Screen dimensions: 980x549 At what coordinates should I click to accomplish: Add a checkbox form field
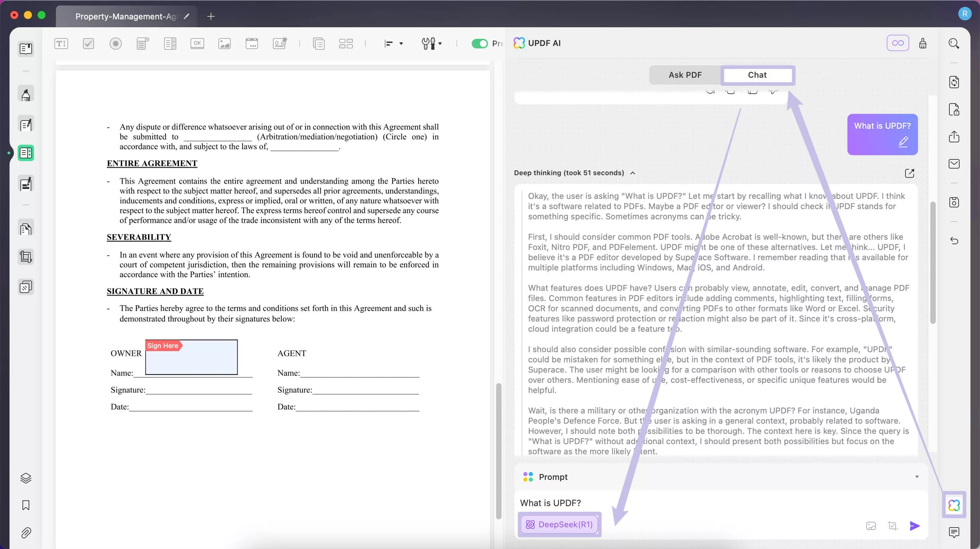pos(88,43)
